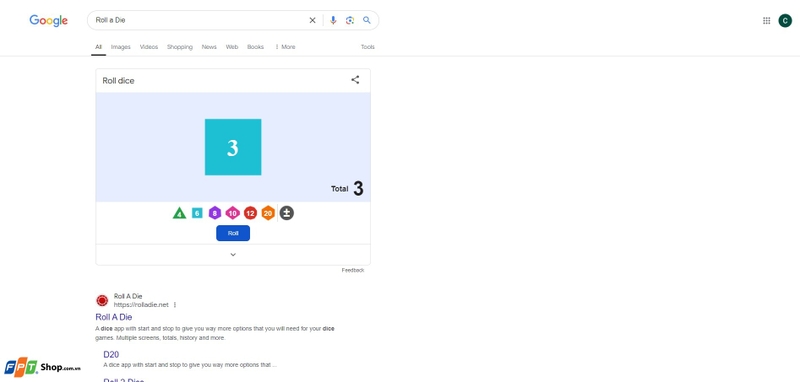Select the All tab
Image resolution: width=800 pixels, height=382 pixels.
[98, 47]
